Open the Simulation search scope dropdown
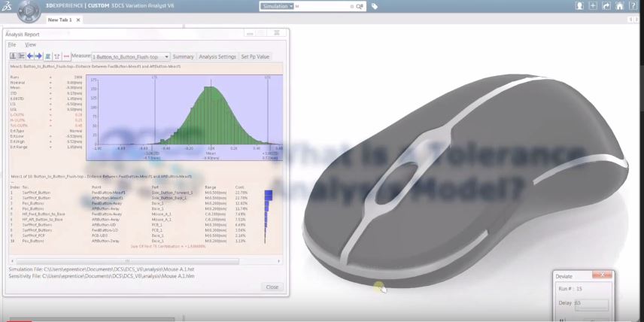This screenshot has height=322, width=644. pyautogui.click(x=277, y=6)
